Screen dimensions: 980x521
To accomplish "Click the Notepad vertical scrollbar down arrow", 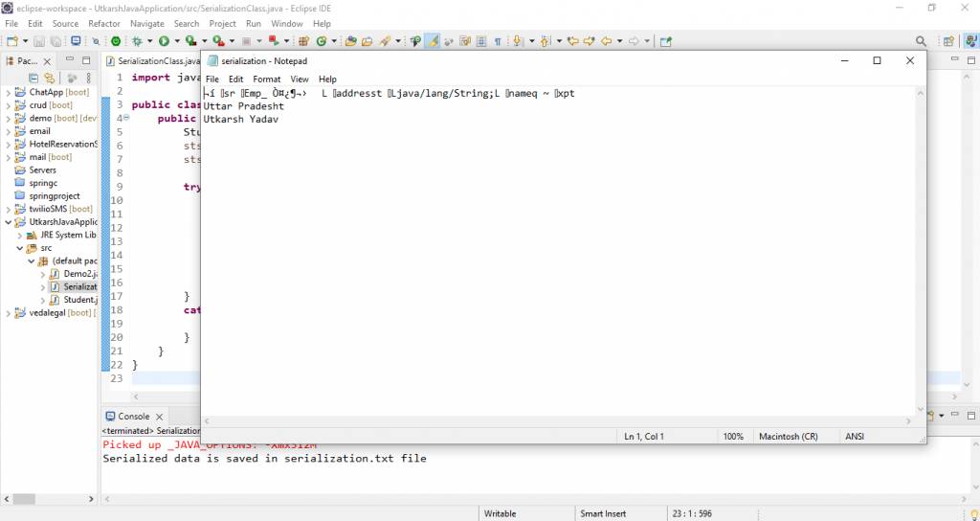I will tap(920, 409).
